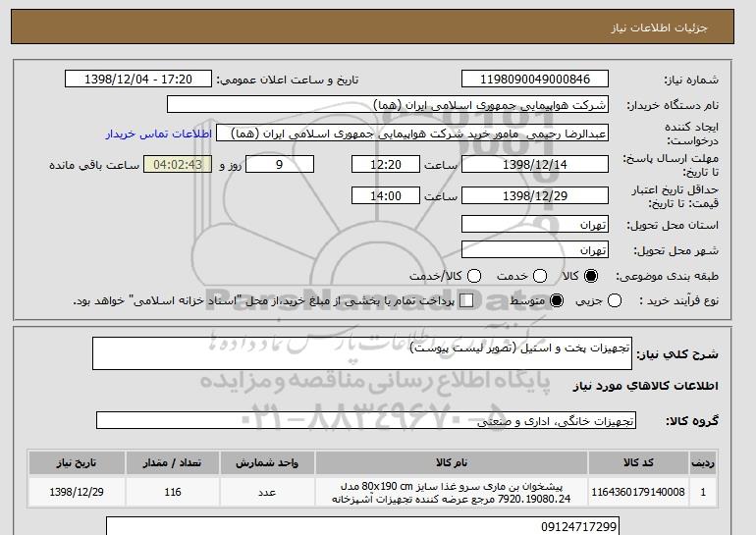756x535 pixels.
Task: Click the request creator field عبدالرضا رحیمی
Action: (x=412, y=134)
